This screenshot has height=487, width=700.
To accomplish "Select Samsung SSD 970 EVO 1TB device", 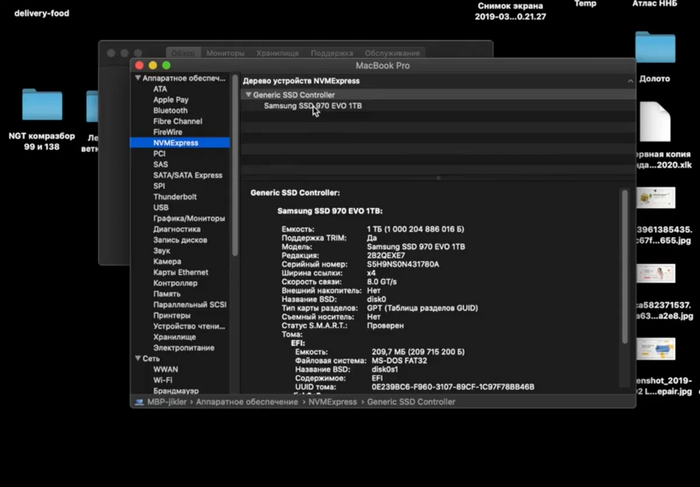I will [314, 106].
